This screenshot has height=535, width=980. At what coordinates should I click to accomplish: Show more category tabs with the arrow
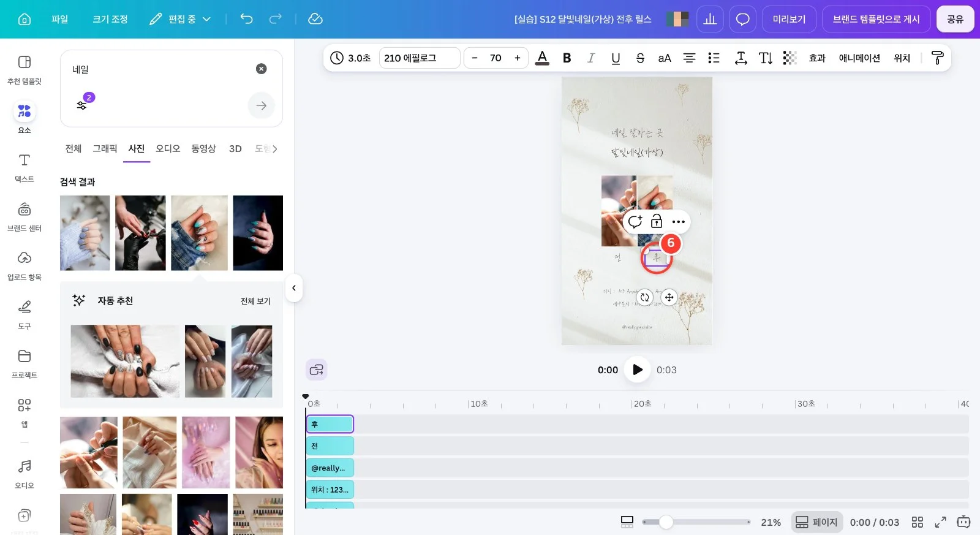coord(275,148)
